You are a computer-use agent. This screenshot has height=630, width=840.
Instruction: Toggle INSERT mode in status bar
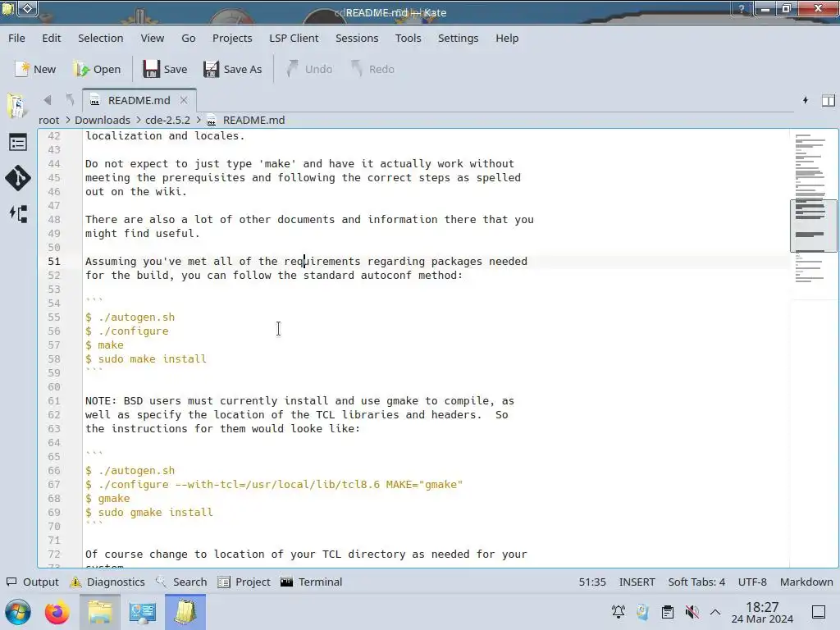(637, 582)
